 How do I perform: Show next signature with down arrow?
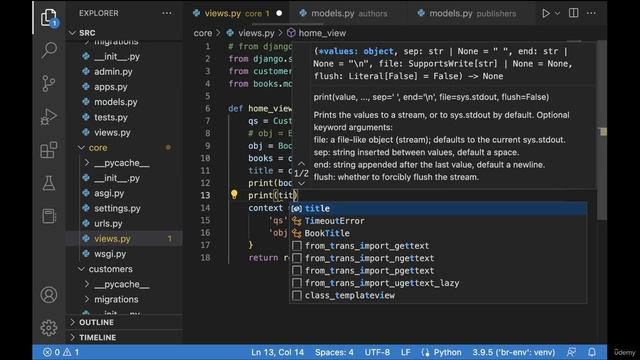pyautogui.click(x=301, y=183)
